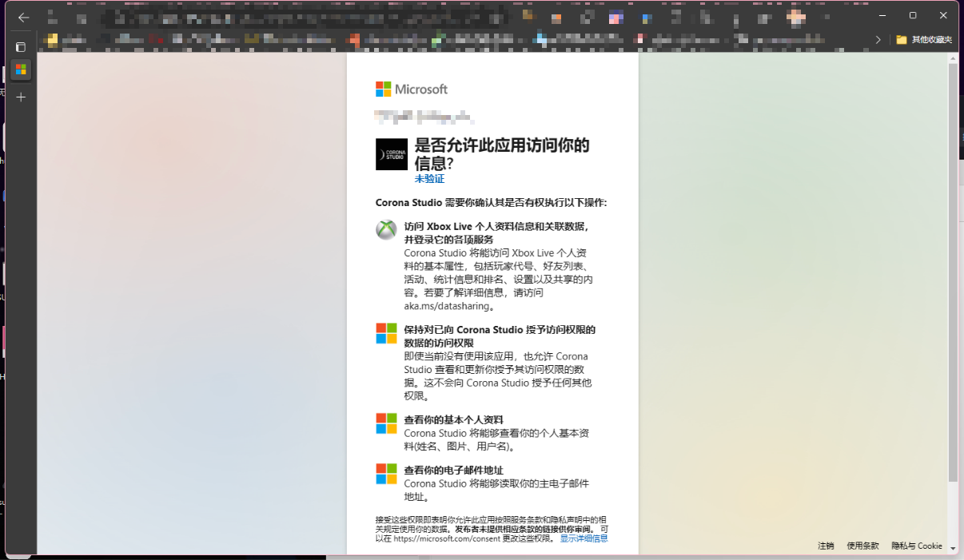Maximize the browser window

coord(913,15)
